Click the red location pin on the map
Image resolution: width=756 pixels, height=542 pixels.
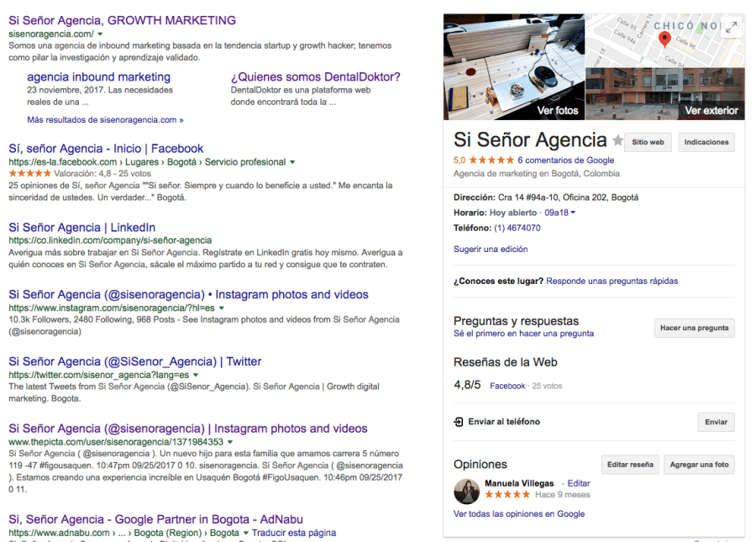click(x=664, y=39)
